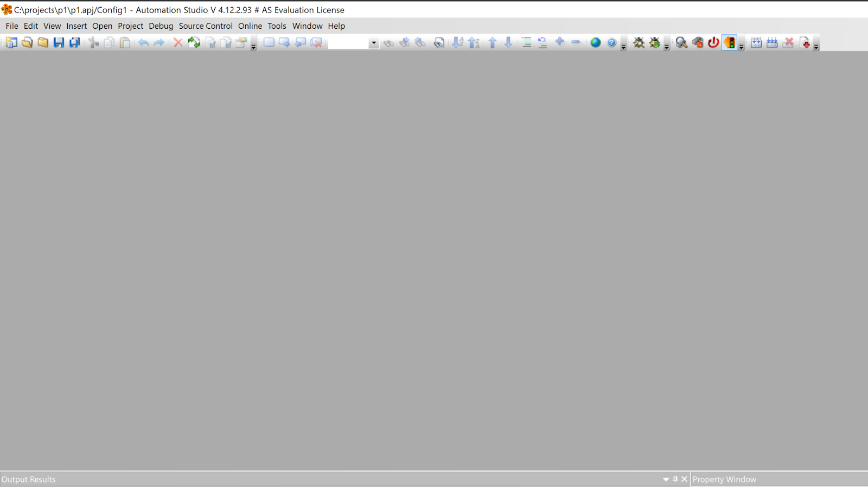The height and width of the screenshot is (487, 868).
Task: Click the blue Move Up arrow icon
Action: [x=493, y=42]
